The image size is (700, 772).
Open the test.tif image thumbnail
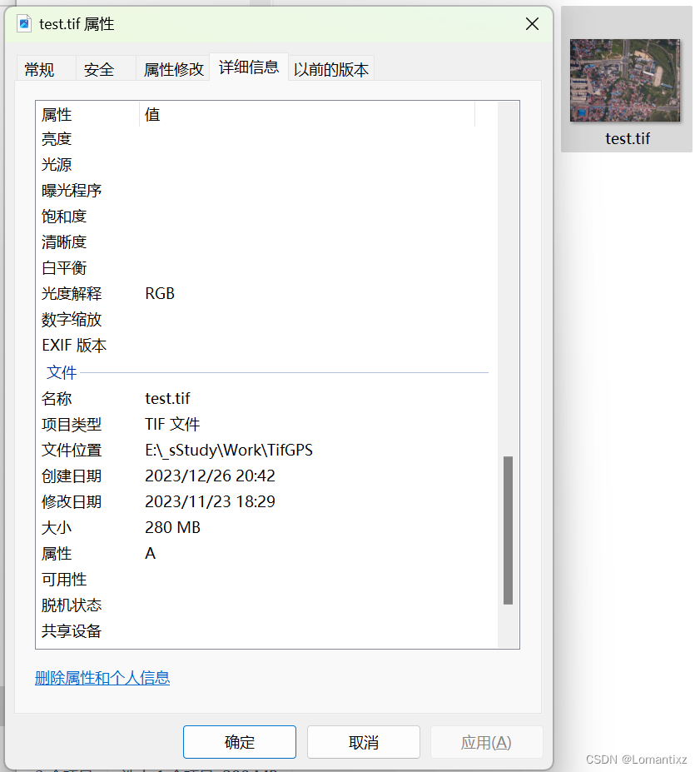627,80
